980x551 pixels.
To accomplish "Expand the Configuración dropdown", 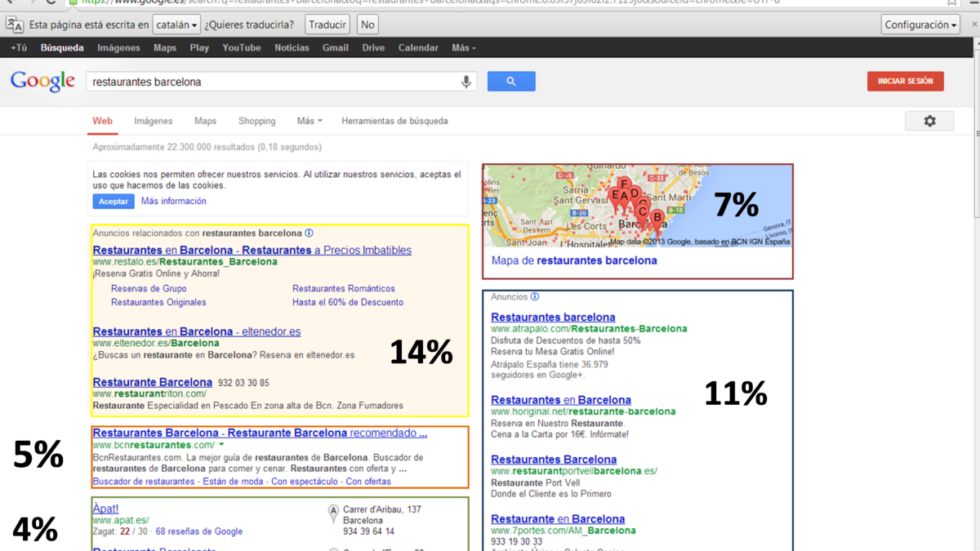I will tap(920, 25).
